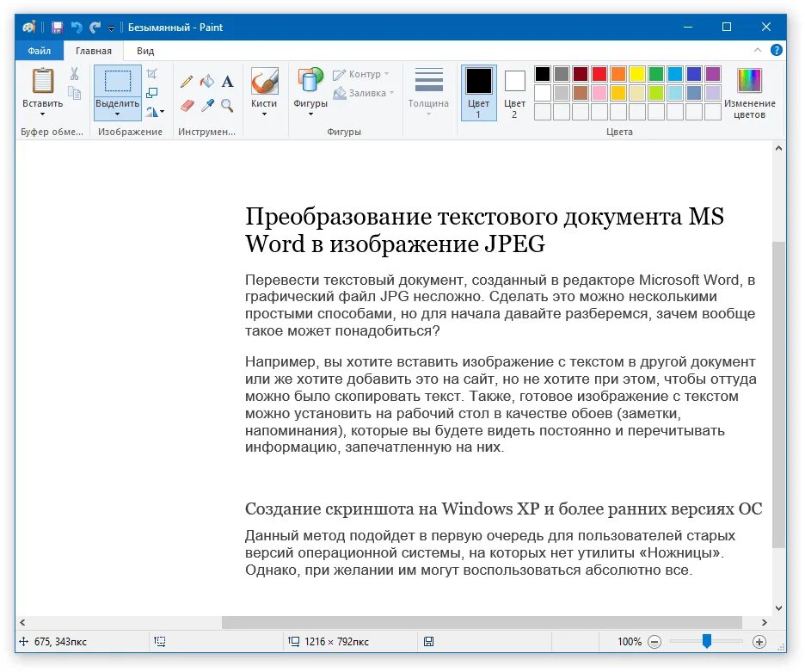
Task: Click the Save icon in title bar
Action: click(57, 28)
